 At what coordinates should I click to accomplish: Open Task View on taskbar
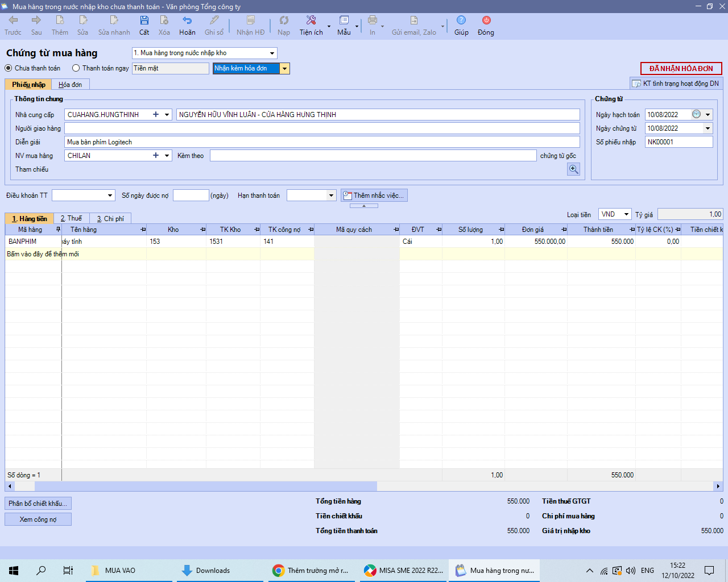[68, 571]
